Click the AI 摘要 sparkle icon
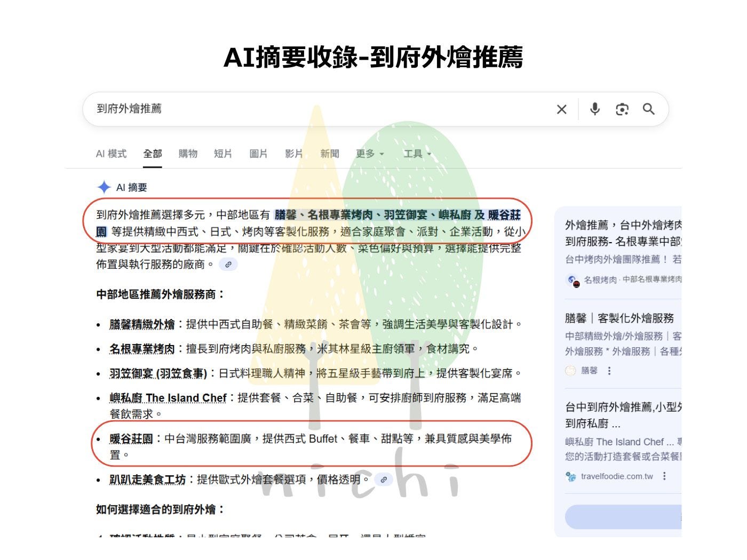 coord(104,187)
